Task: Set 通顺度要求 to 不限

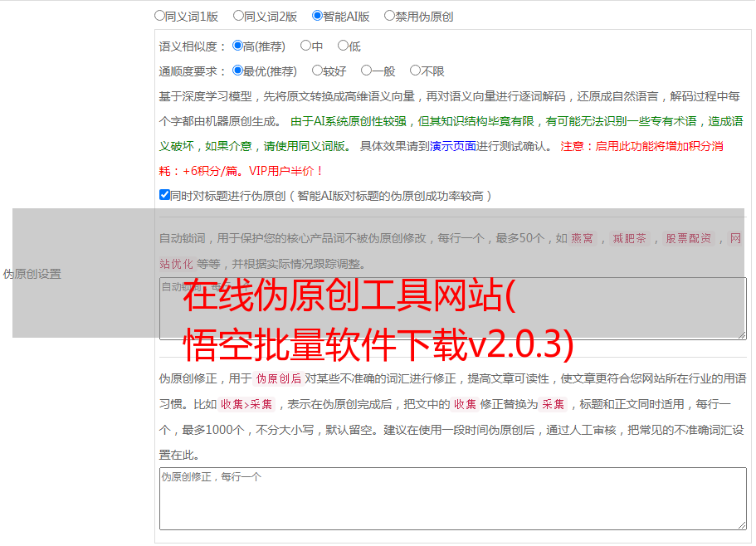Action: (x=416, y=71)
